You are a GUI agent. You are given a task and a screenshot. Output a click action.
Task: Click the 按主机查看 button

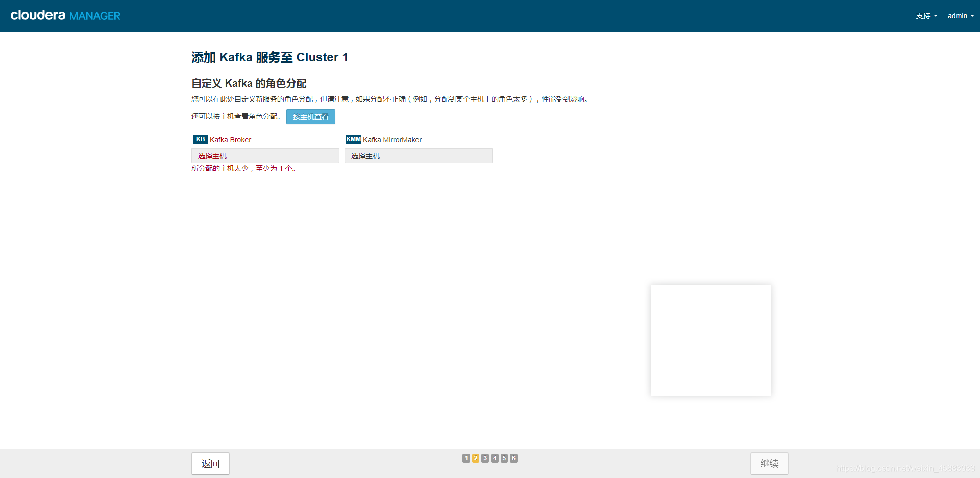(310, 117)
